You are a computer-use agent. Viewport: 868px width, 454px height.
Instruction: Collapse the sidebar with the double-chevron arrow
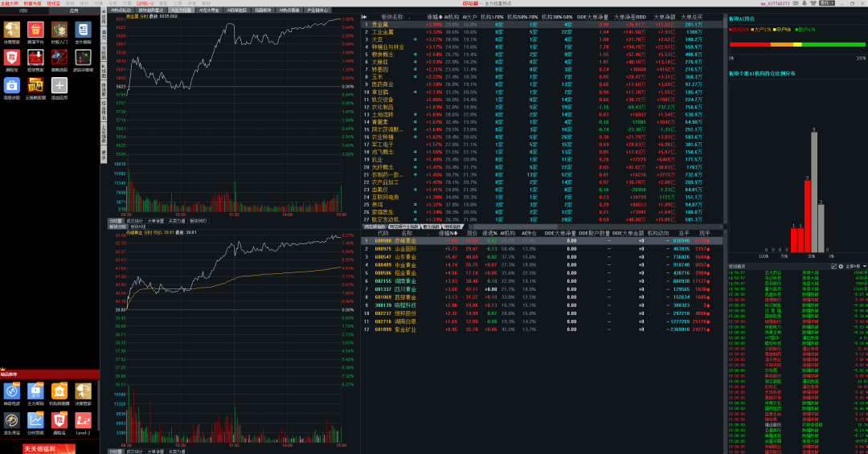pyautogui.click(x=104, y=11)
